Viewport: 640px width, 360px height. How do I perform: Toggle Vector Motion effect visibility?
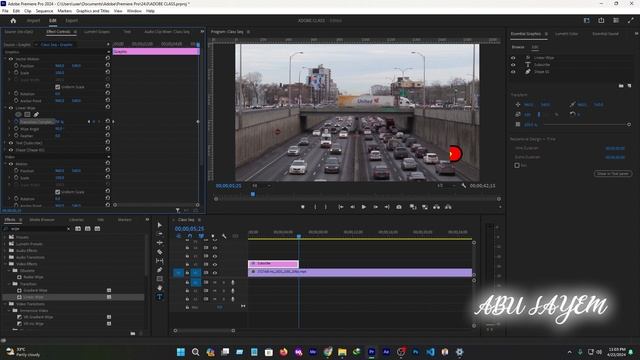tap(11, 59)
